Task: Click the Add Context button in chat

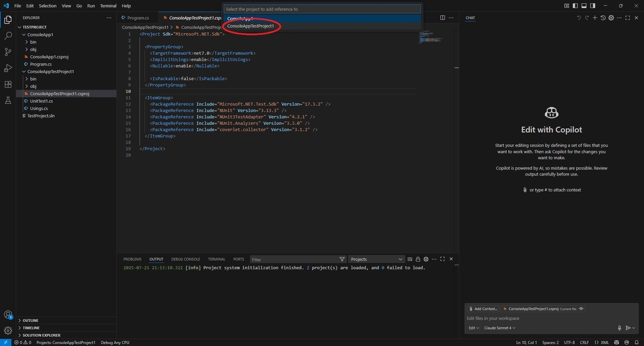Action: tap(483, 309)
